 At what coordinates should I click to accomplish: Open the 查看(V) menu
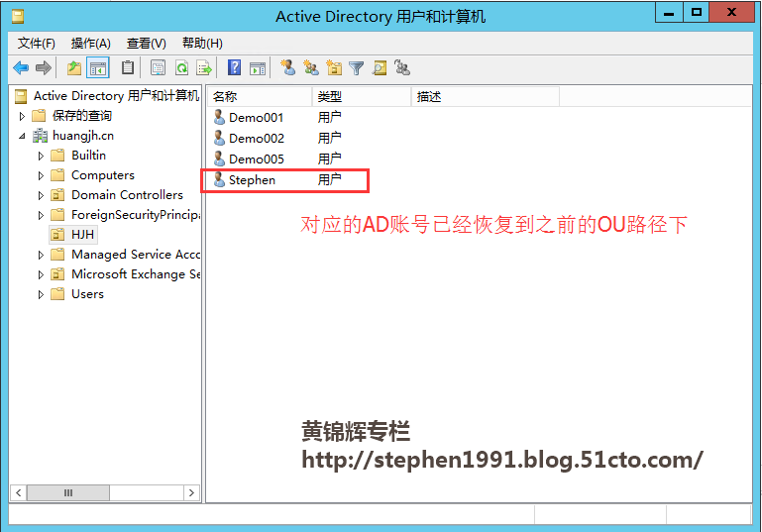tap(147, 44)
